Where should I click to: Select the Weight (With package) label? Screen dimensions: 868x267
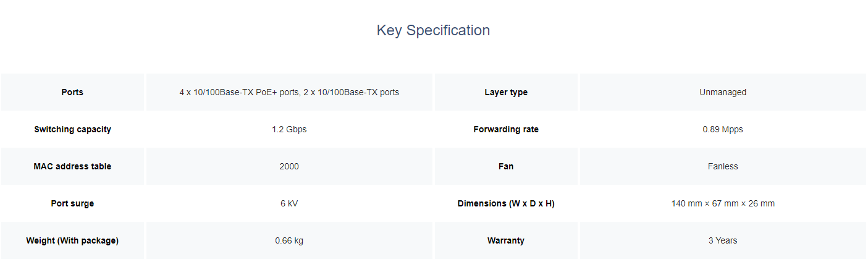[x=72, y=240]
